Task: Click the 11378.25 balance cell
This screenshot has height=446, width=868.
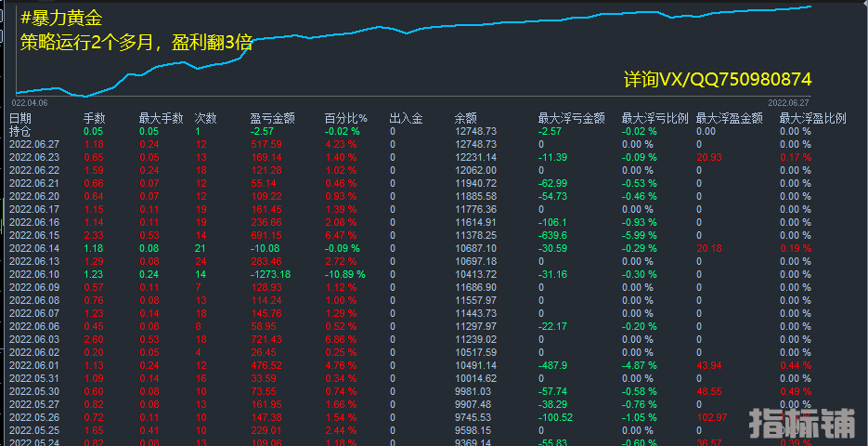Action: pyautogui.click(x=475, y=235)
